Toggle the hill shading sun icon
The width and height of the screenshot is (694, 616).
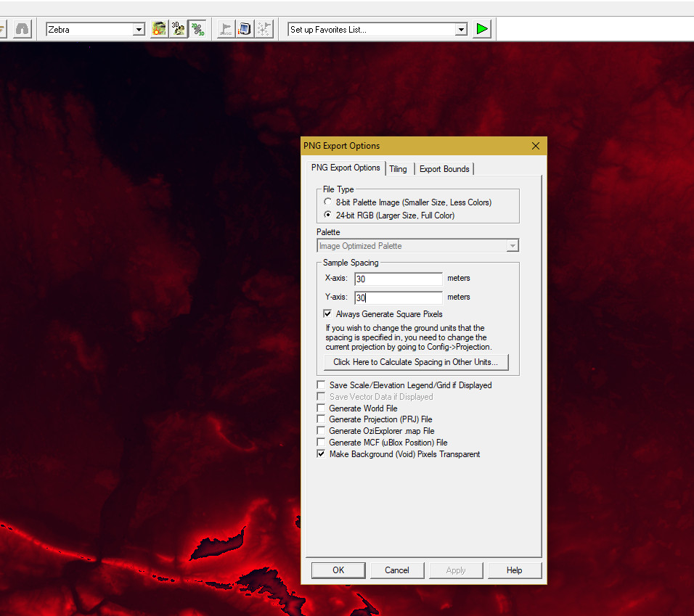pos(159,29)
